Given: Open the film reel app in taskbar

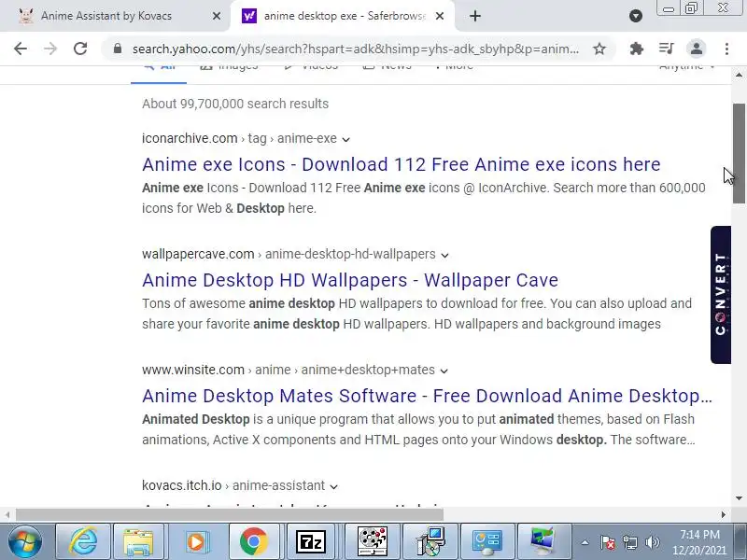Looking at the screenshot, I should (373, 541).
